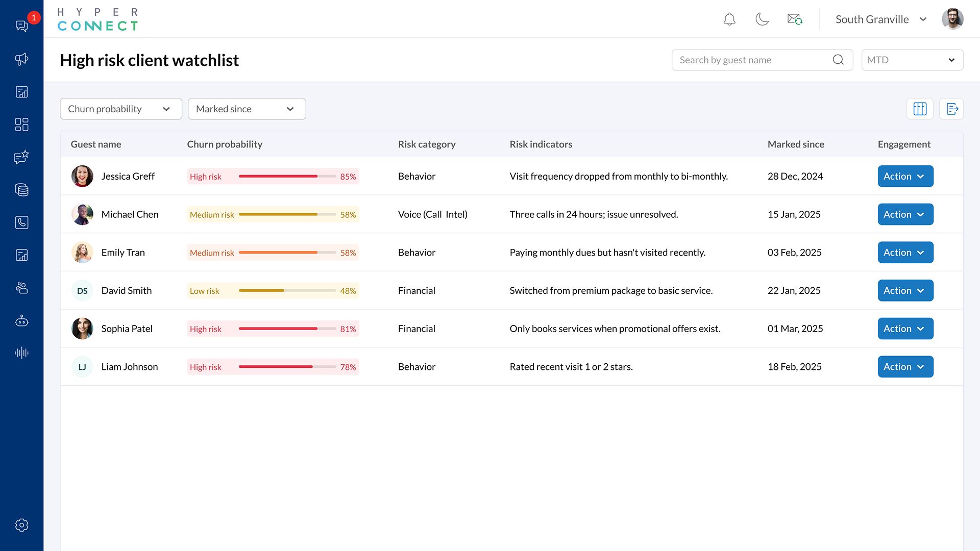This screenshot has width=980, height=551.
Task: Open the chat messages sidebar icon
Action: point(21,26)
